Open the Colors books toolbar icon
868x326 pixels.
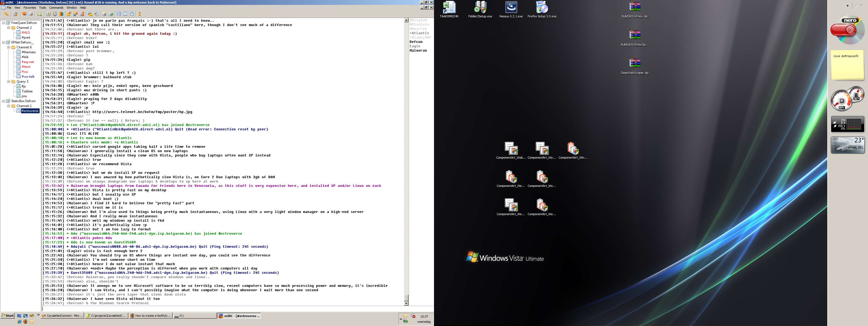coord(61,14)
